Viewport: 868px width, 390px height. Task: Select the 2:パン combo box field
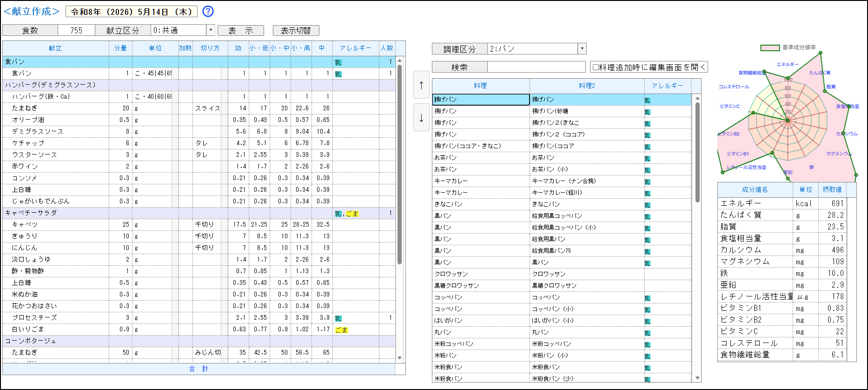coord(532,49)
